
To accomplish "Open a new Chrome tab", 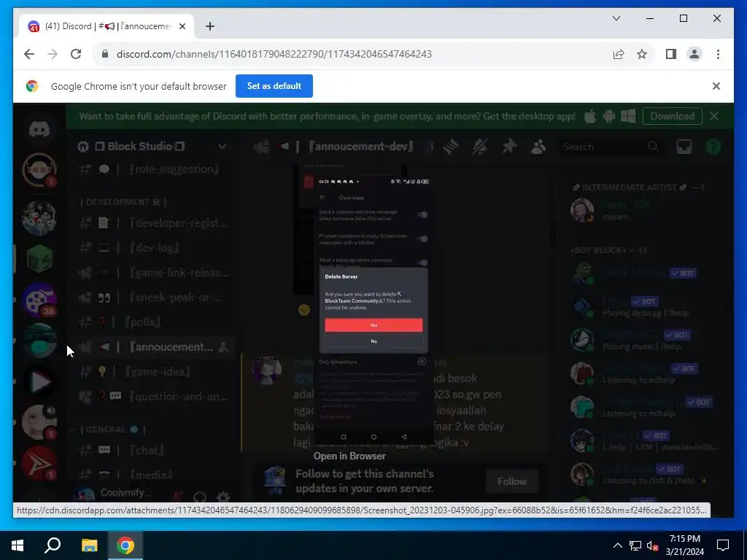I will (210, 26).
